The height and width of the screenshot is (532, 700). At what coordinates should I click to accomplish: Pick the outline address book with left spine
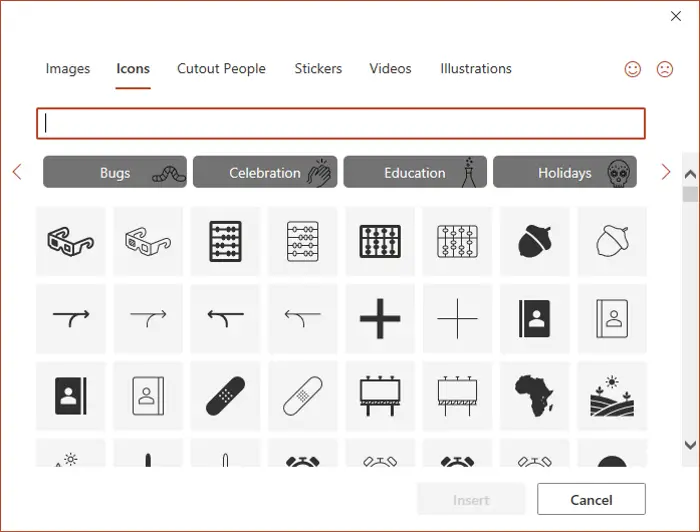[612, 319]
